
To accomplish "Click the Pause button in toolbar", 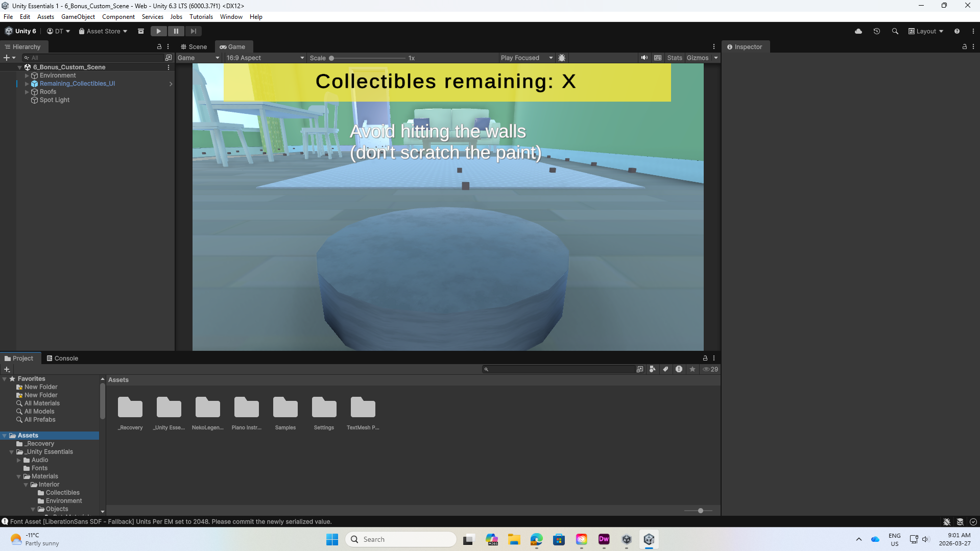I will (176, 31).
